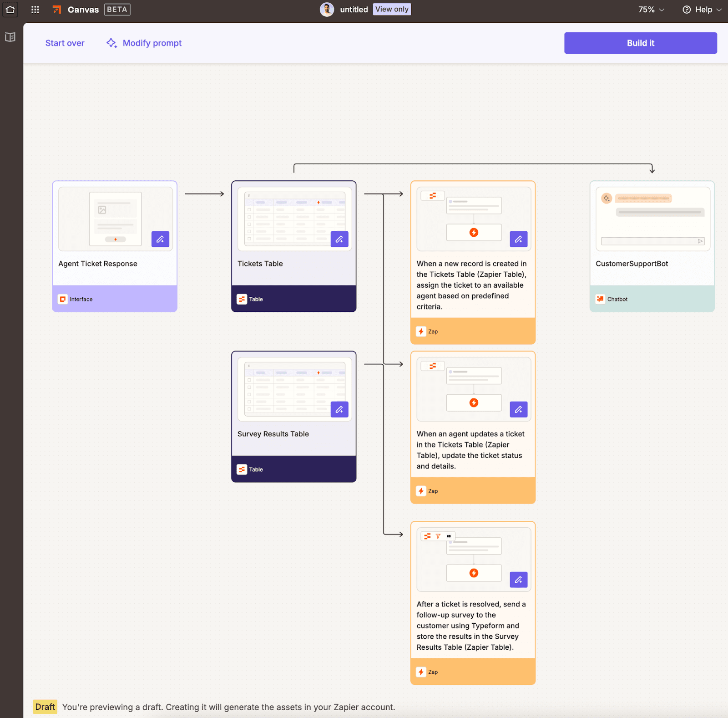Click the Canvas logo icon

[57, 10]
